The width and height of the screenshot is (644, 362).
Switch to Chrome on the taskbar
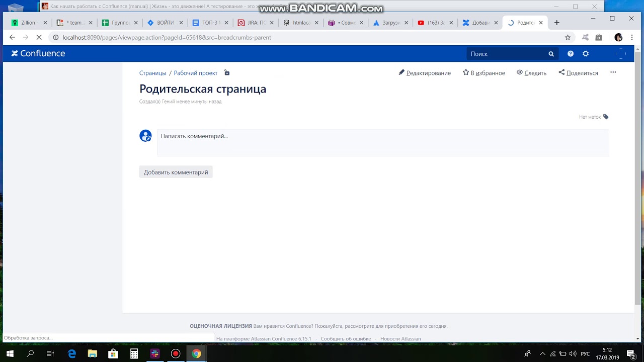pyautogui.click(x=196, y=353)
